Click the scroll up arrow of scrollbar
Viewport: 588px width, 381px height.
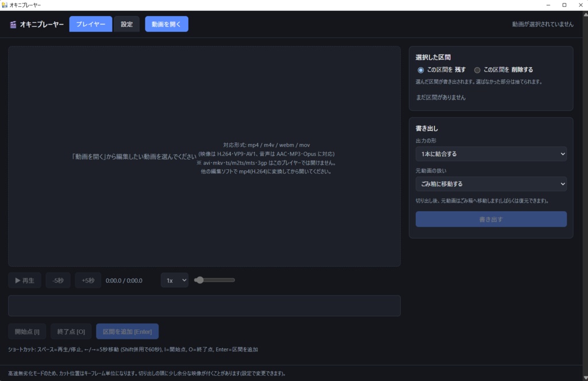coord(585,14)
